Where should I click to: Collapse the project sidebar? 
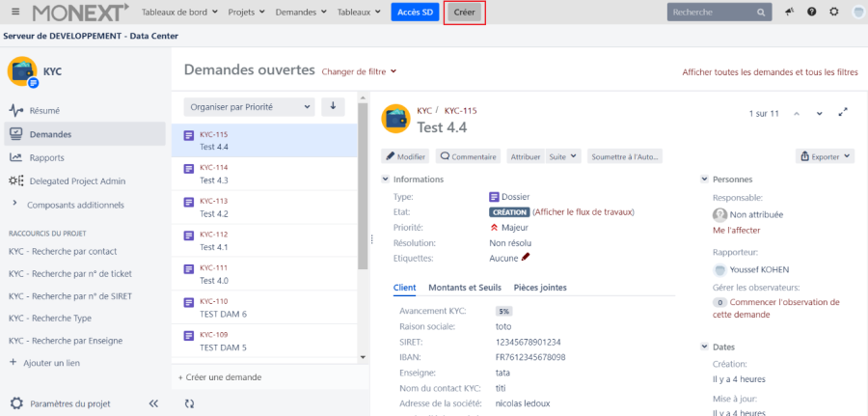coord(153,403)
